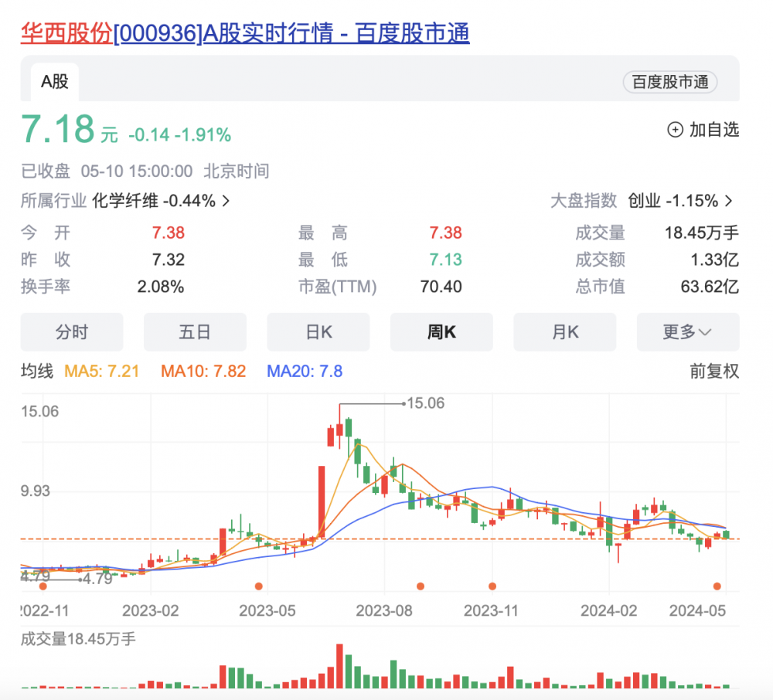Click the 成交量 value 18.45万手 in the stats

tap(702, 233)
